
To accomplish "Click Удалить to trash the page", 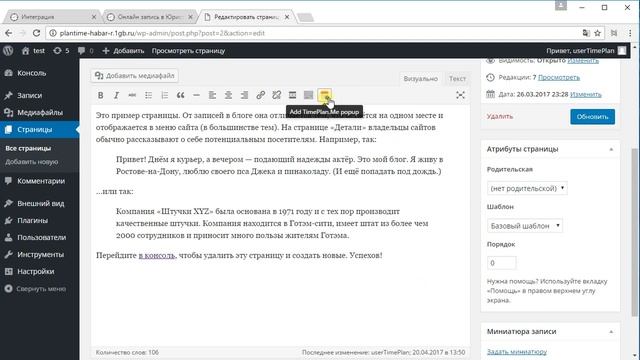I will pos(500,116).
